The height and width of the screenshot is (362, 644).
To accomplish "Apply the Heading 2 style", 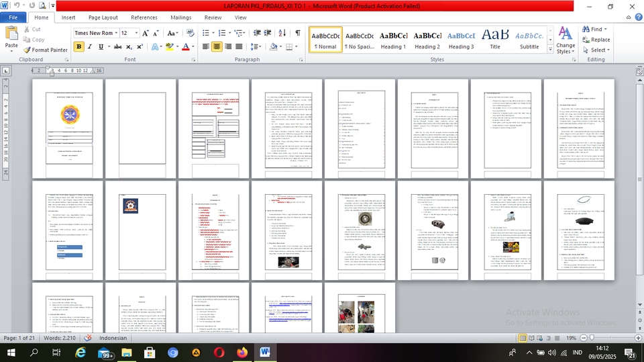I will coord(427,40).
